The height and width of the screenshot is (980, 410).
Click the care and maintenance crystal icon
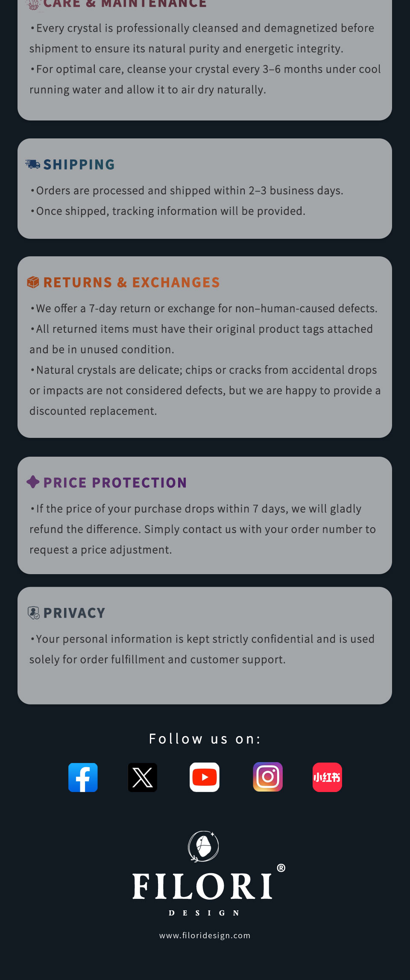point(33,4)
